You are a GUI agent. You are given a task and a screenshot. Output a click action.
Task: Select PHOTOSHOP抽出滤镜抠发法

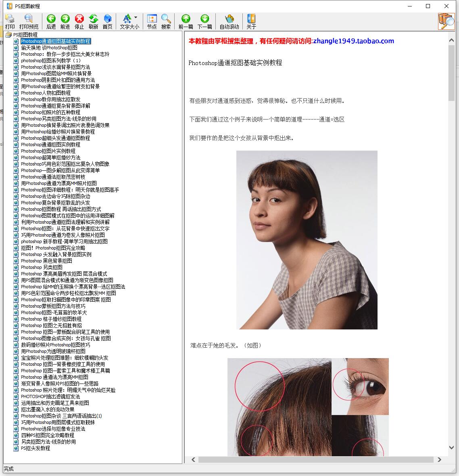[x=50, y=396]
